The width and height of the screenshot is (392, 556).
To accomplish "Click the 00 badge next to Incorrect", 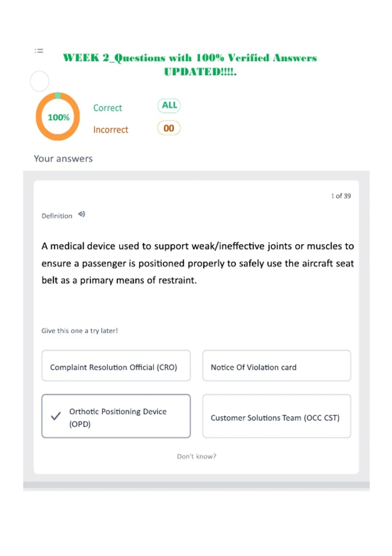I will click(x=169, y=128).
